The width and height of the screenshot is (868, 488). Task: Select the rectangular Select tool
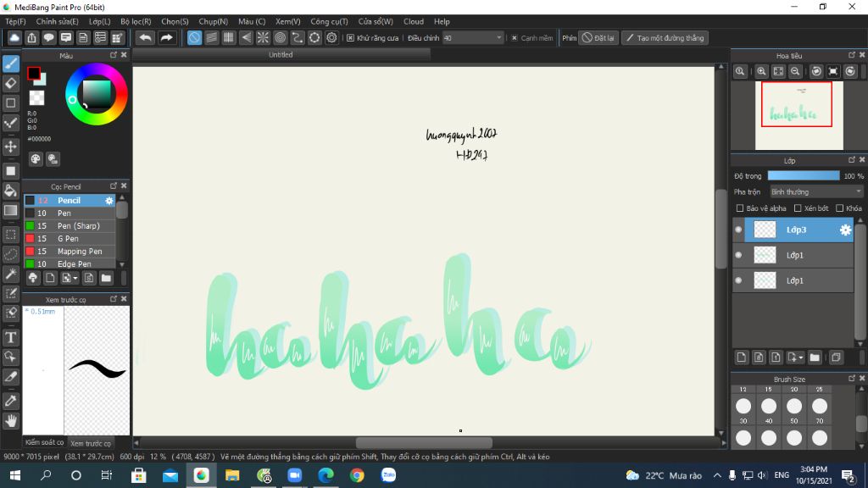tap(10, 235)
